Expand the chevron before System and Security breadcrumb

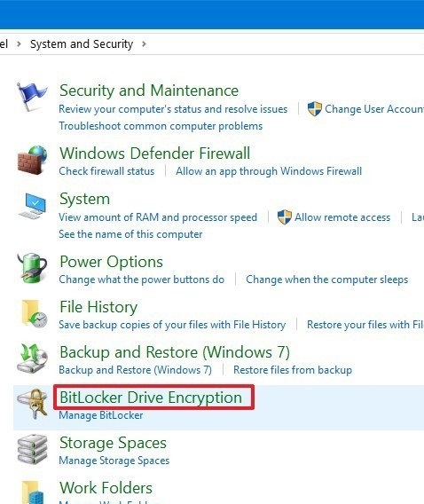(x=19, y=43)
